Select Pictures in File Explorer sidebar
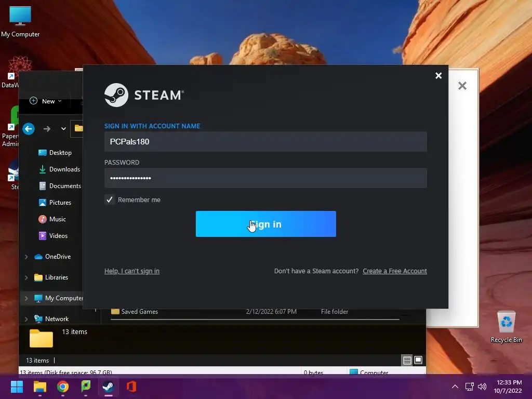The height and width of the screenshot is (399, 532). pyautogui.click(x=60, y=203)
